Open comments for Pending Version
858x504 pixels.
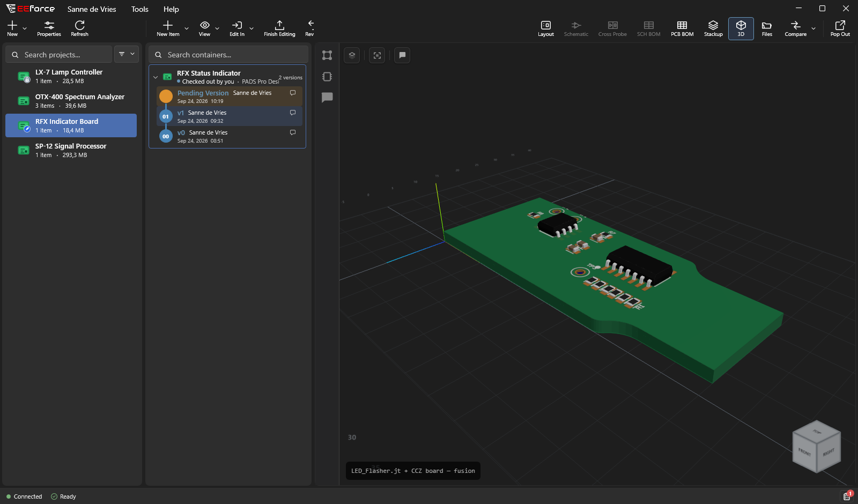[293, 93]
